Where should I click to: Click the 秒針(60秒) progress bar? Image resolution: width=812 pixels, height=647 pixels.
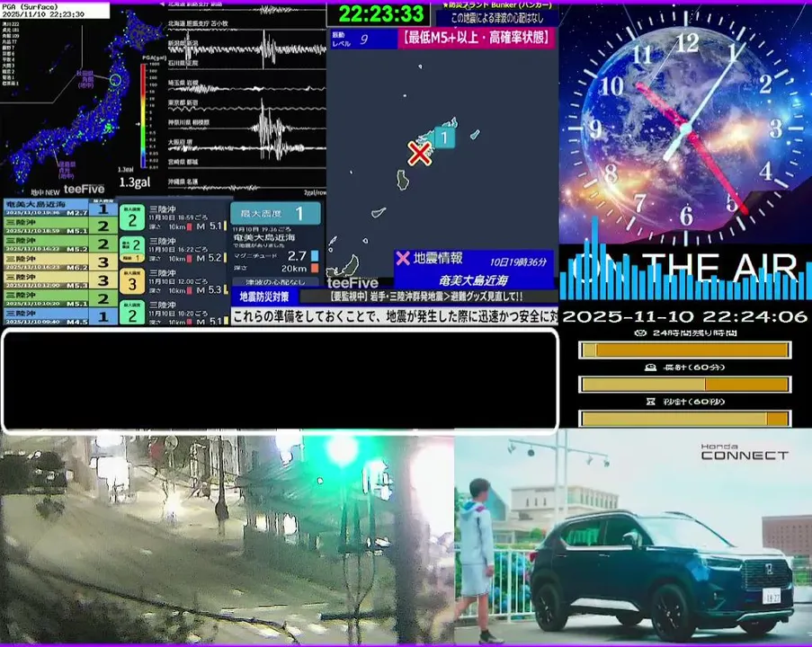click(684, 418)
